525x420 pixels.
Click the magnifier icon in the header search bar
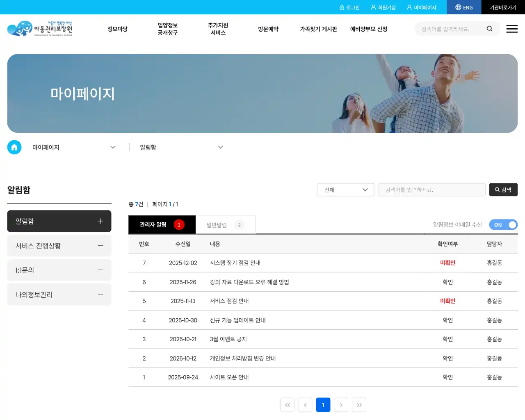pyautogui.click(x=489, y=29)
